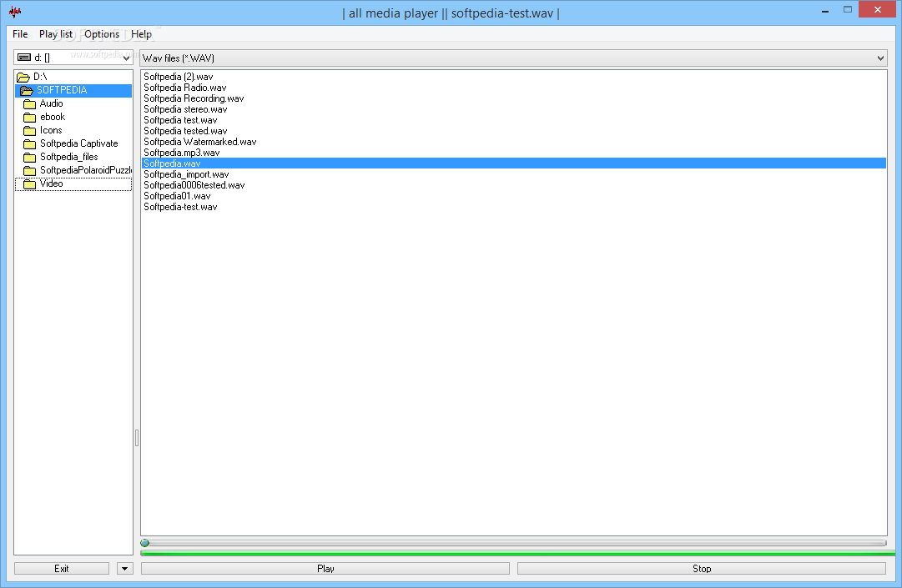
Task: Open the Audio folder label
Action: coord(51,103)
